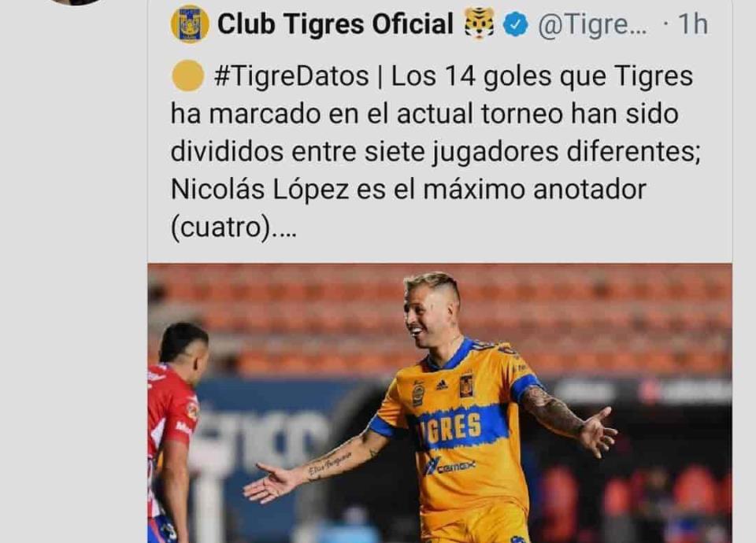Click the yellow circle emoji in tweet
The image size is (756, 543).
click(187, 76)
